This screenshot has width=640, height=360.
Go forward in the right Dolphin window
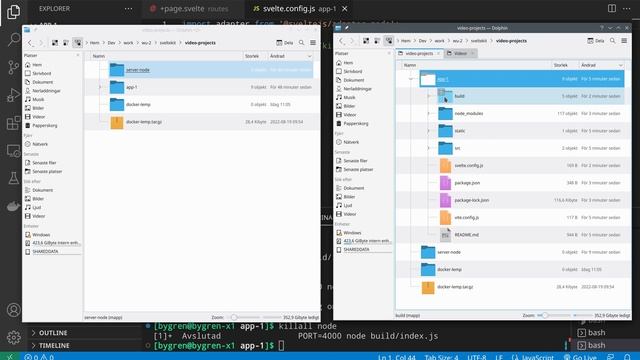point(352,41)
